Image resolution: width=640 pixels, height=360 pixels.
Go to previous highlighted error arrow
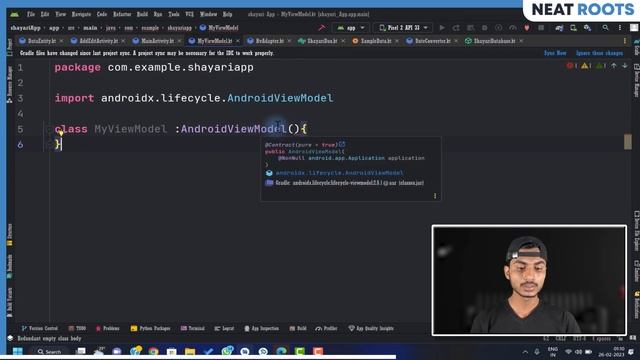[x=613, y=66]
